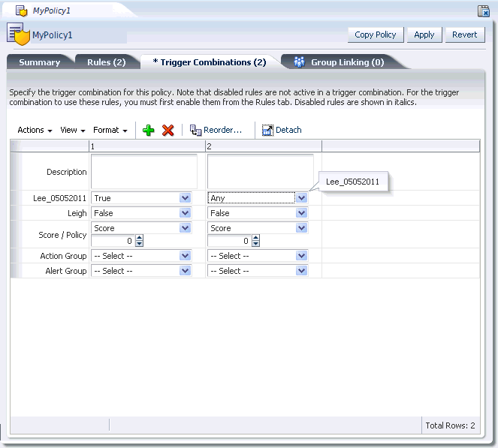Click the Reorder icon in toolbar
The image size is (498, 448).
point(195,130)
